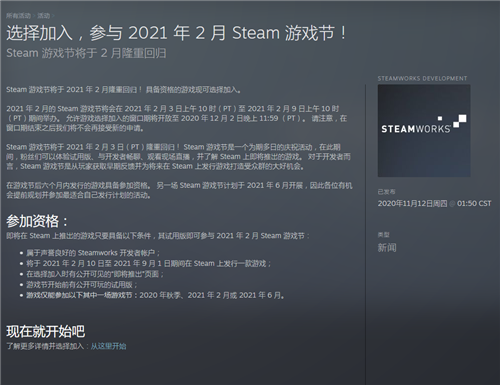Open the 活动 breadcrumb link

(x=43, y=15)
